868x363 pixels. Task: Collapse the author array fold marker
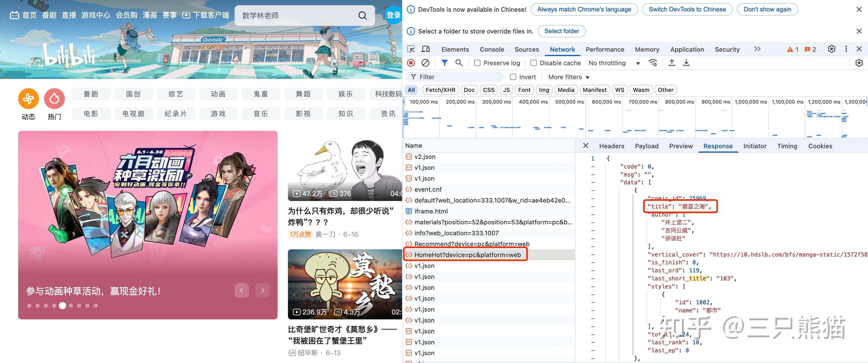593,214
